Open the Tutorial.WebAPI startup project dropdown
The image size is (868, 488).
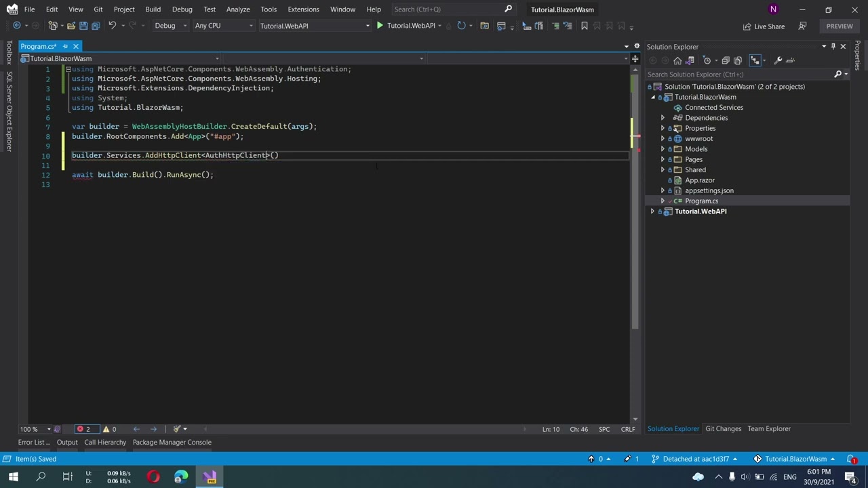click(x=315, y=26)
